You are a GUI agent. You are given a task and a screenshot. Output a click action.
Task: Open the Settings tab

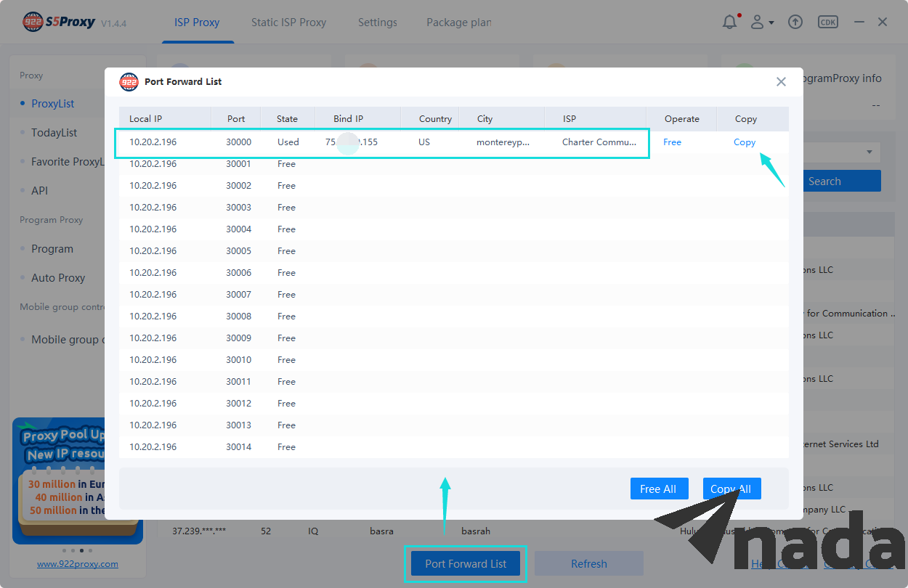coord(377,23)
